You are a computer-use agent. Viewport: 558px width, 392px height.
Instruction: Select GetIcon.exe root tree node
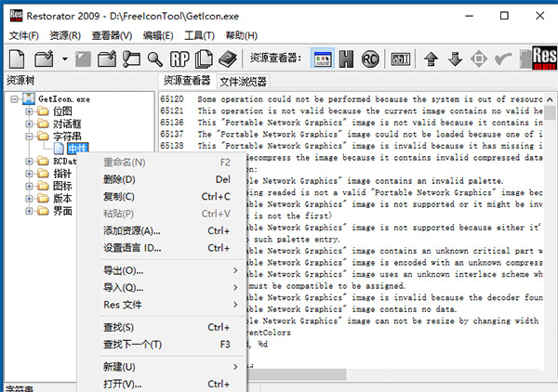(x=64, y=98)
